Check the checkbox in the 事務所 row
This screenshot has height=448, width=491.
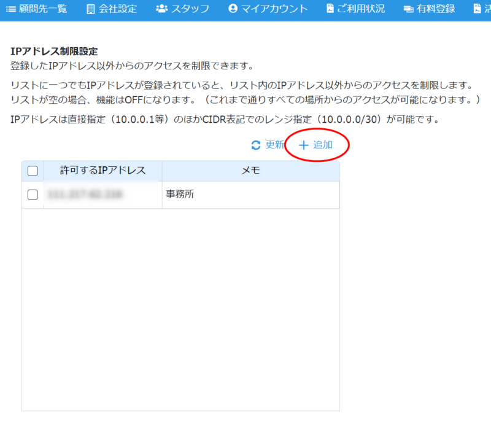click(x=33, y=195)
